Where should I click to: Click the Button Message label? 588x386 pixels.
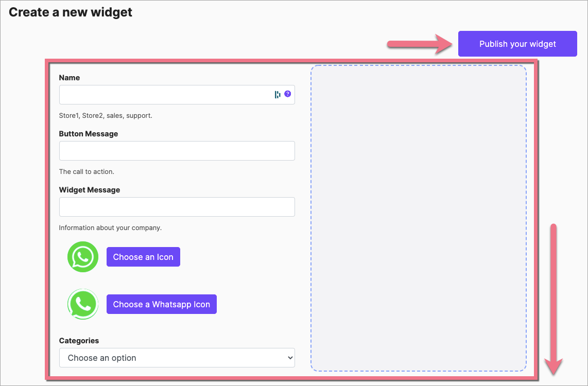click(89, 134)
